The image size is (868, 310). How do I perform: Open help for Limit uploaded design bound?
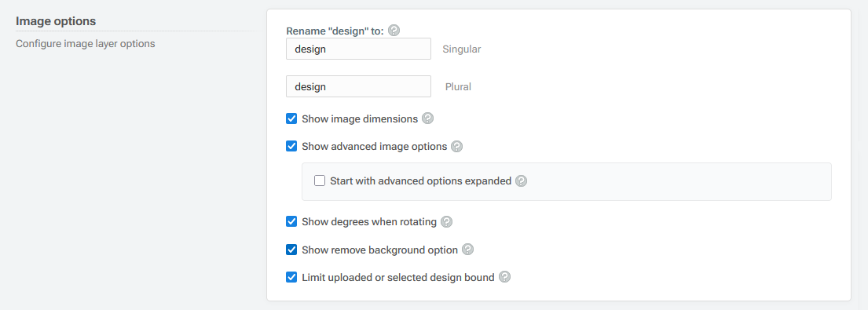click(x=504, y=277)
